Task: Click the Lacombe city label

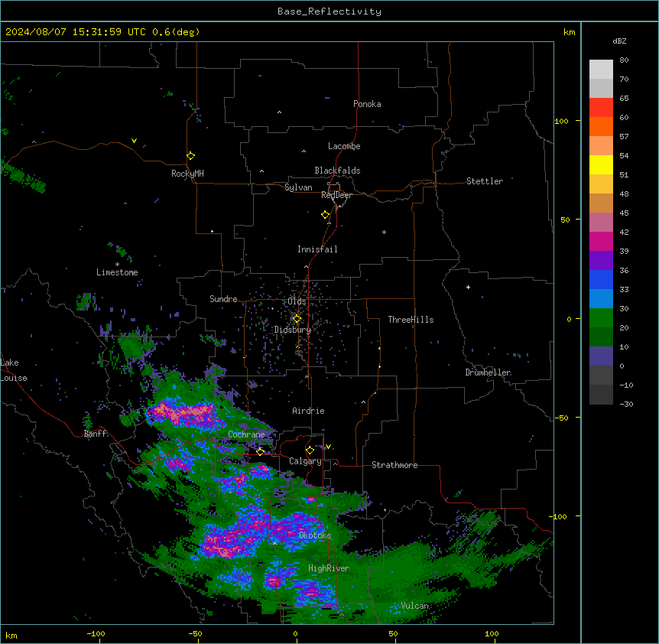Action: point(344,146)
